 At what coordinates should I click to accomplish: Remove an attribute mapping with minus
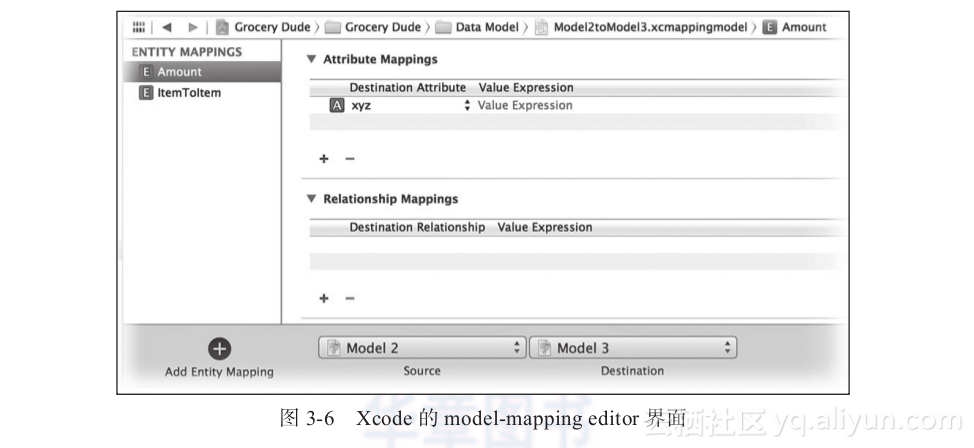350,159
